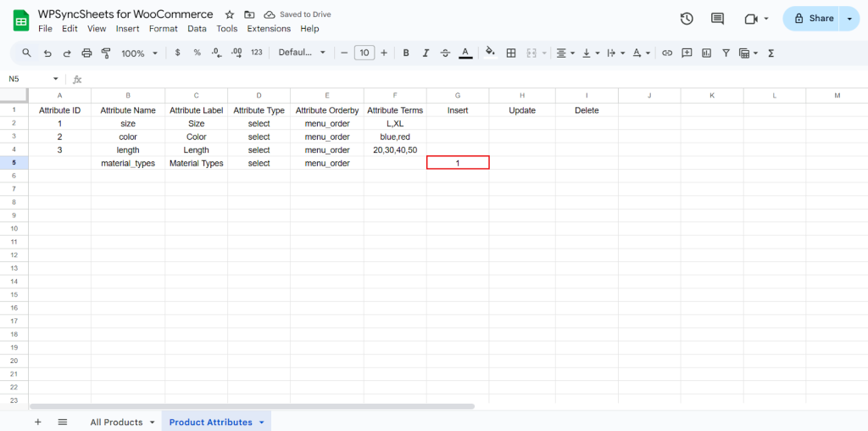Open the font family dropdown
Screen dimensions: 868x431
tap(302, 53)
